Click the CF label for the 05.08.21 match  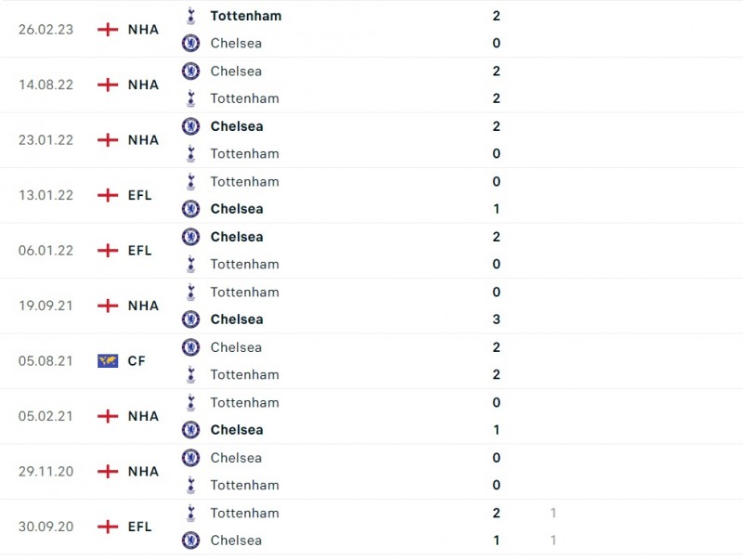click(137, 360)
